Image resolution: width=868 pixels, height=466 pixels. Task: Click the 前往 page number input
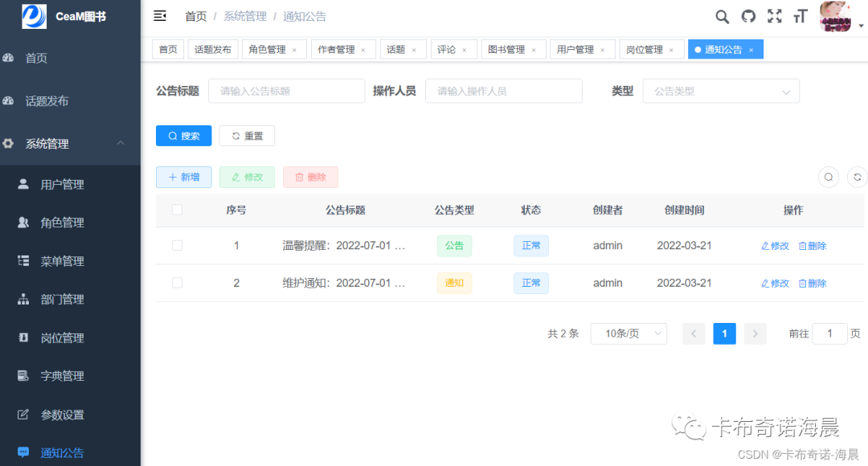(x=829, y=333)
